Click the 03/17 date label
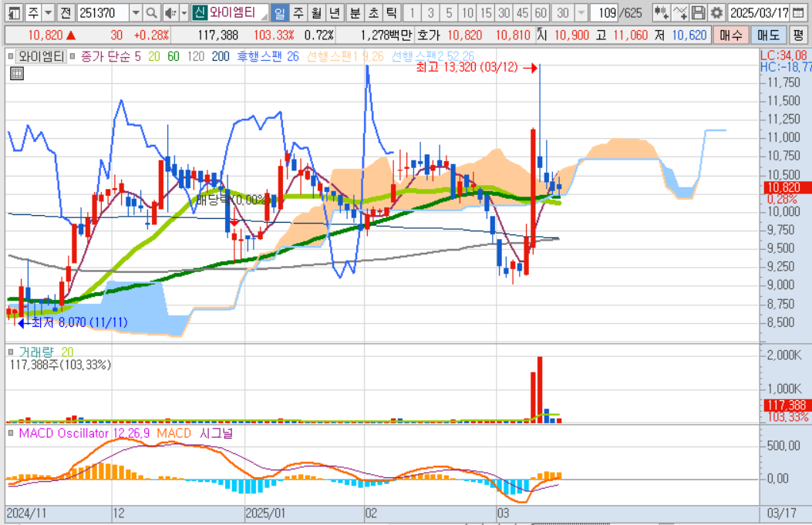 click(781, 513)
